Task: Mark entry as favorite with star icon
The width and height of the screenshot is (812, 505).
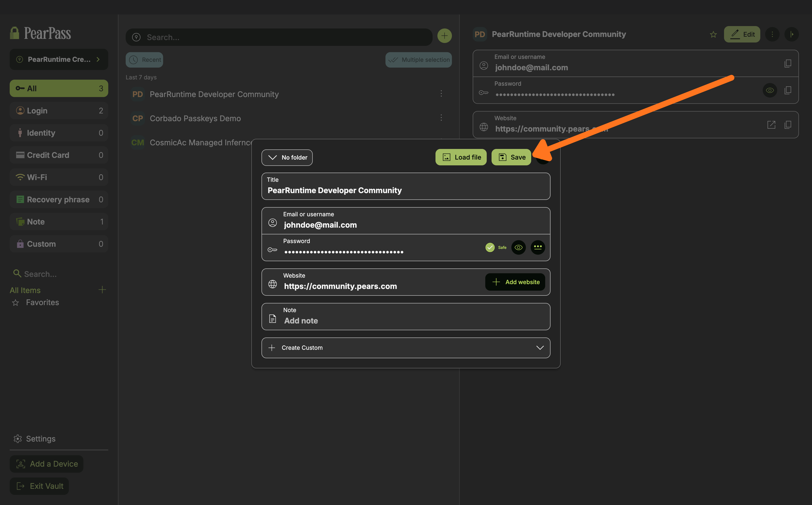Action: point(713,35)
